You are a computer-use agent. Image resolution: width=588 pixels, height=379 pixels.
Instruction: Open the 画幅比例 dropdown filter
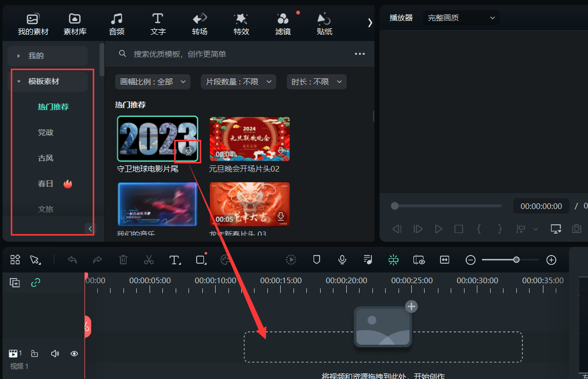click(153, 82)
